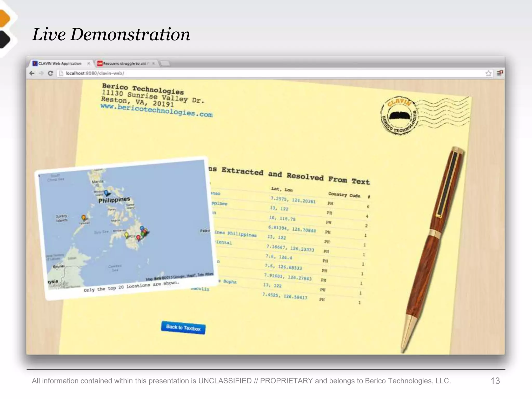This screenshot has width=532, height=399.
Task: Bookmark page with the star icon
Action: point(488,73)
